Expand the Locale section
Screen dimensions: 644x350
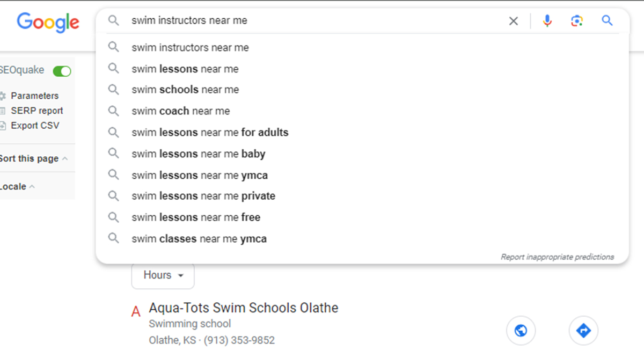tap(17, 187)
